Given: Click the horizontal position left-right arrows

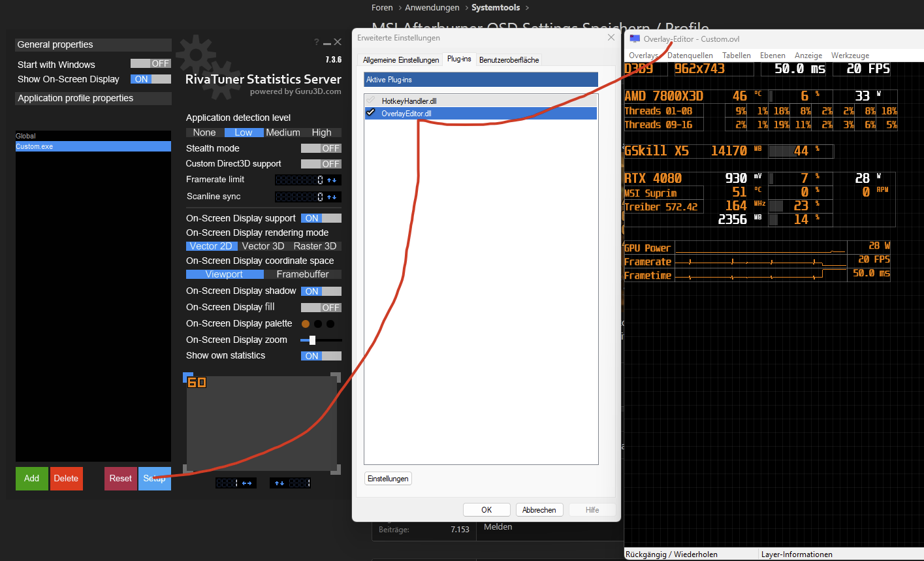Looking at the screenshot, I should pos(247,483).
